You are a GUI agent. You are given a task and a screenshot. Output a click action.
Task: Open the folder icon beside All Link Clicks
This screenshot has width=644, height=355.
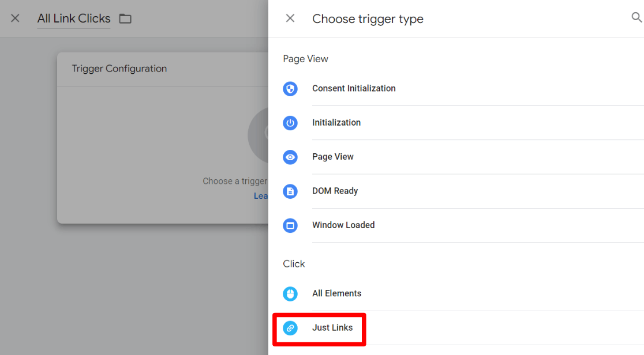click(125, 18)
